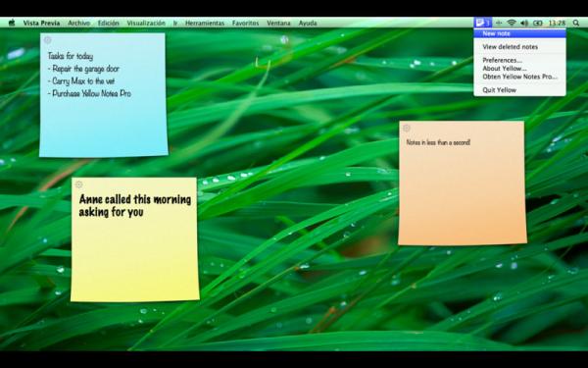Open the gear icon on yellow note
Screen dimensions: 588x368
pos(78,184)
